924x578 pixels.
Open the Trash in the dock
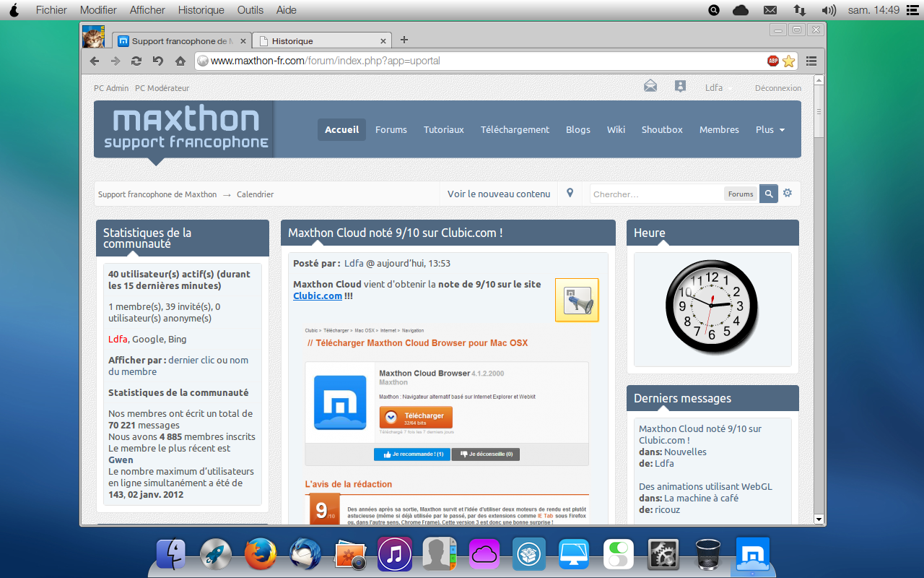click(708, 555)
